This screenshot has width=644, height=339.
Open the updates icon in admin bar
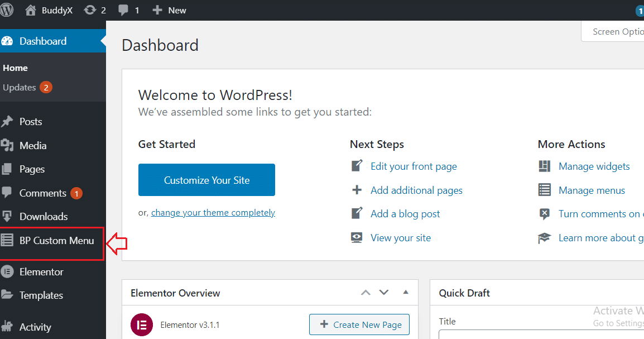click(89, 10)
